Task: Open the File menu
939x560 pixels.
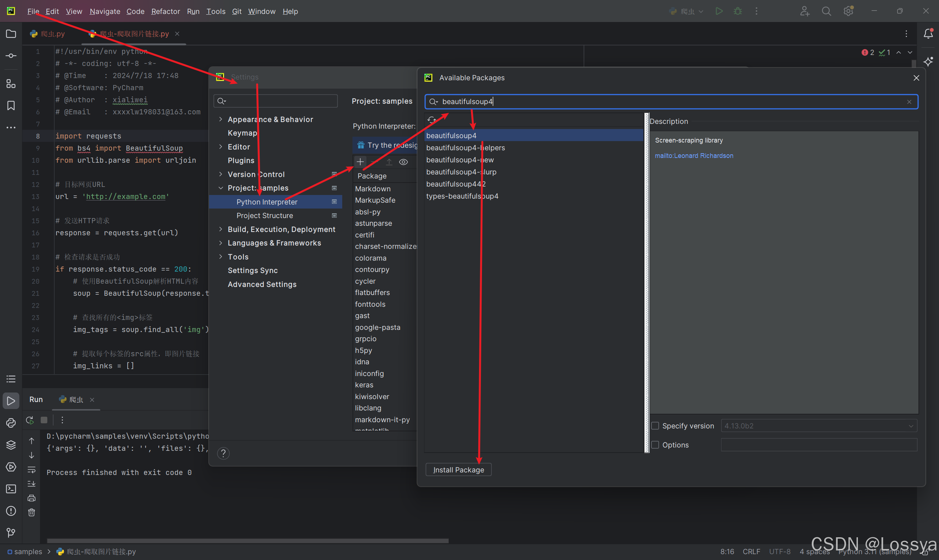Action: [x=33, y=11]
